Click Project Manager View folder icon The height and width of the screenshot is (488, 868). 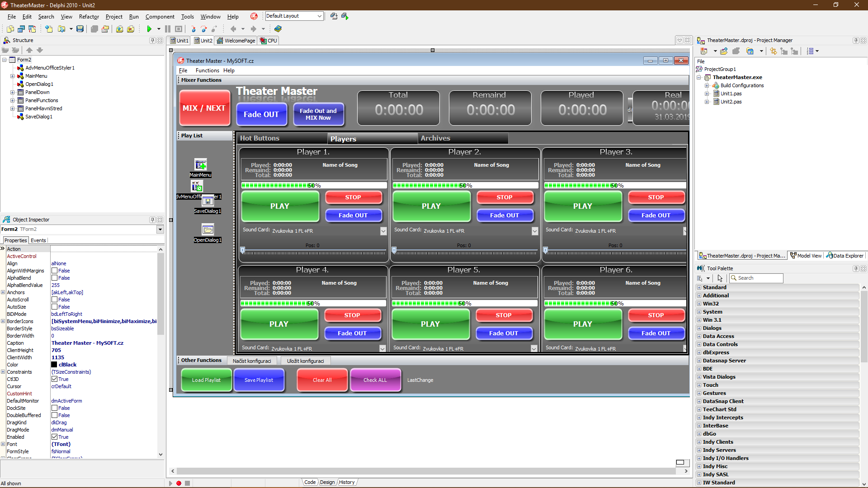coord(750,51)
